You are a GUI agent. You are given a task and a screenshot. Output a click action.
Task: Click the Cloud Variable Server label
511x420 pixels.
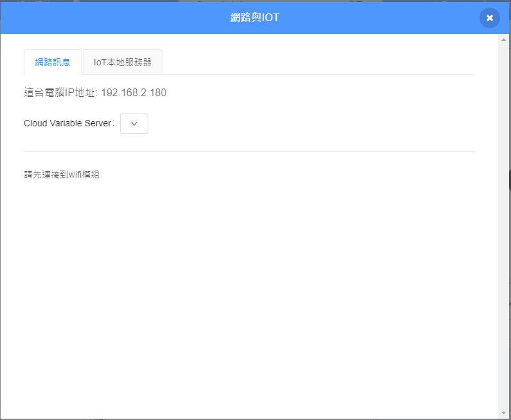tap(69, 123)
